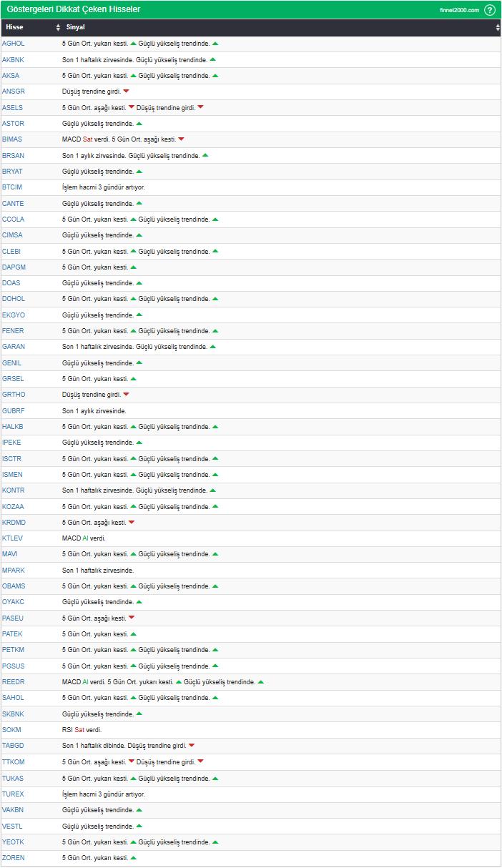
Task: Click the red down arrow in ANSGR row
Action: click(126, 92)
